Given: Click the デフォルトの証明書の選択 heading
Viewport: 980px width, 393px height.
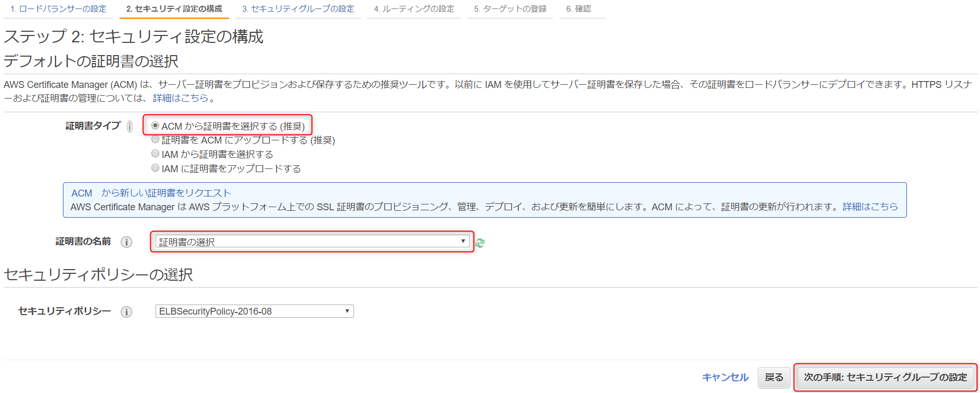Looking at the screenshot, I should click(x=91, y=61).
